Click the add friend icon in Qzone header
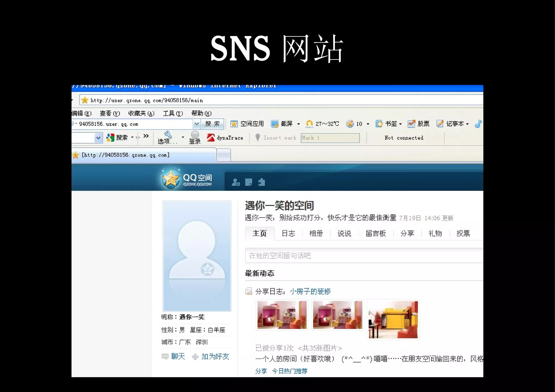 (x=235, y=182)
